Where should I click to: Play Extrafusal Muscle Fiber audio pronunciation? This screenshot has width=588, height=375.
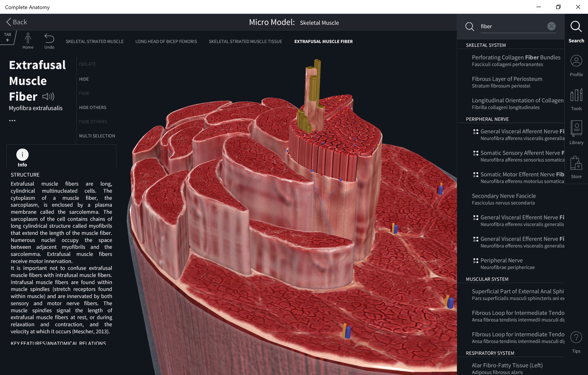(x=48, y=97)
